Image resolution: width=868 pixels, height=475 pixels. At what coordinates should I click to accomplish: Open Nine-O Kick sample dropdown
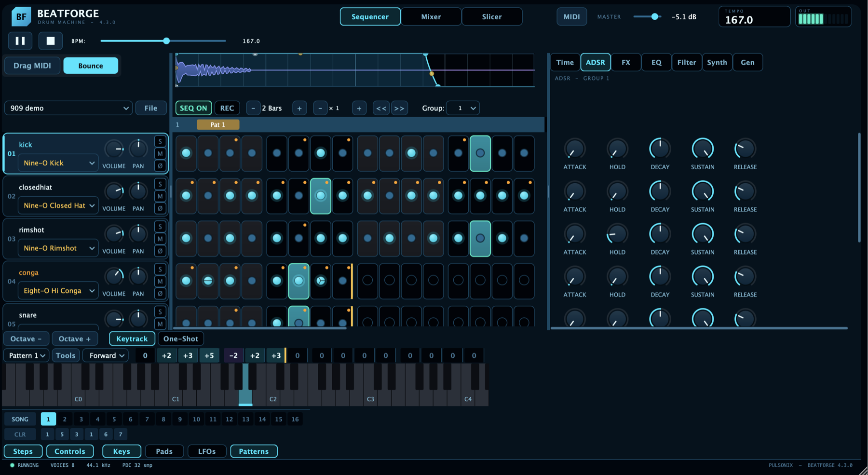click(x=58, y=163)
